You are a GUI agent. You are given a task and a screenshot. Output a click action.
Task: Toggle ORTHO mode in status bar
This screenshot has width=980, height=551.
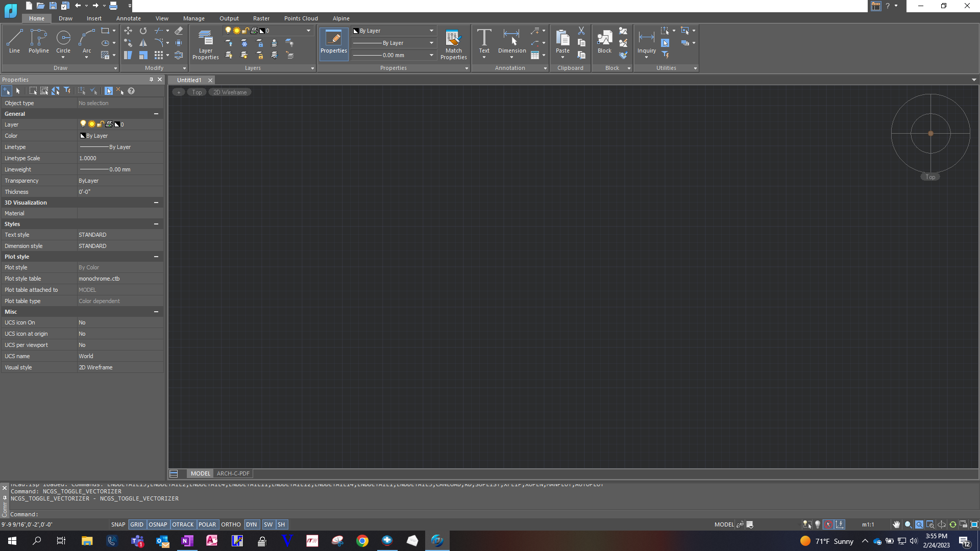click(x=231, y=524)
